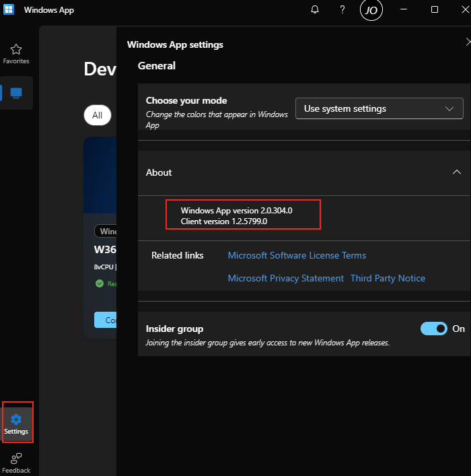Click the green ready status checkmark
This screenshot has height=476, width=471.
coord(100,283)
